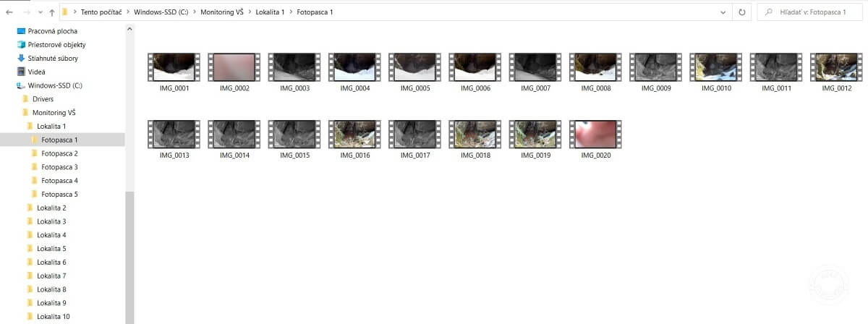Open address bar history dropdown
Image resolution: width=868 pixels, height=324 pixels.
(724, 12)
